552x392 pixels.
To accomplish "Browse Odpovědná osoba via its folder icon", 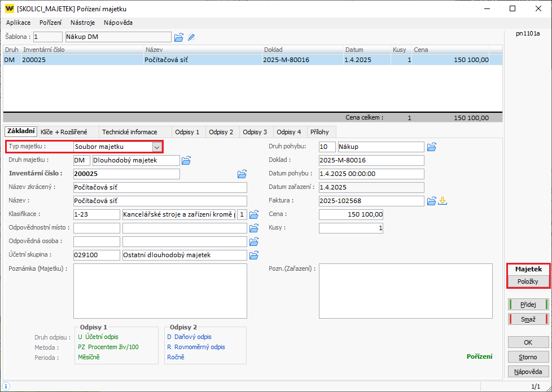I will click(254, 241).
